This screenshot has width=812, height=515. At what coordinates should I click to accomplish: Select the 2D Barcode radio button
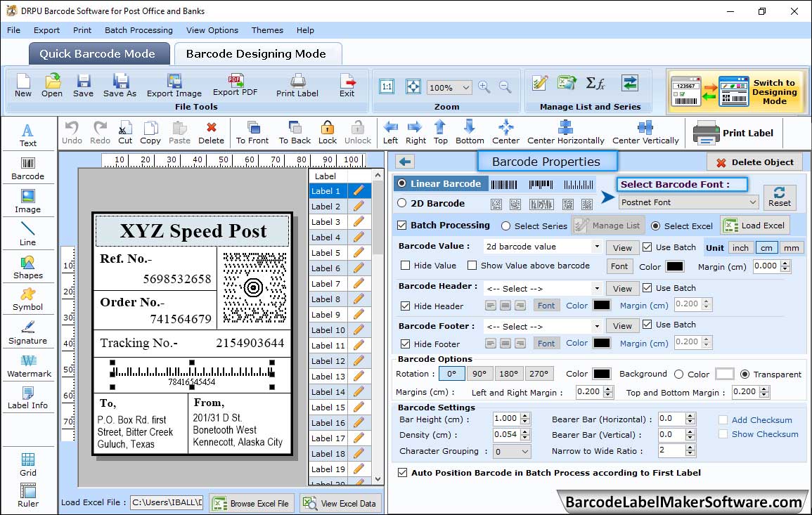coord(402,203)
